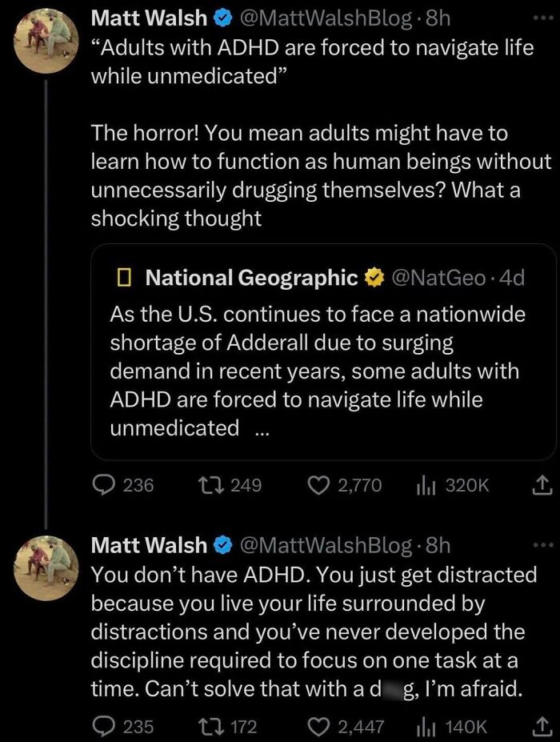View analytics of the 320K views tweet
Screen dimensions: 560x742
tap(423, 484)
